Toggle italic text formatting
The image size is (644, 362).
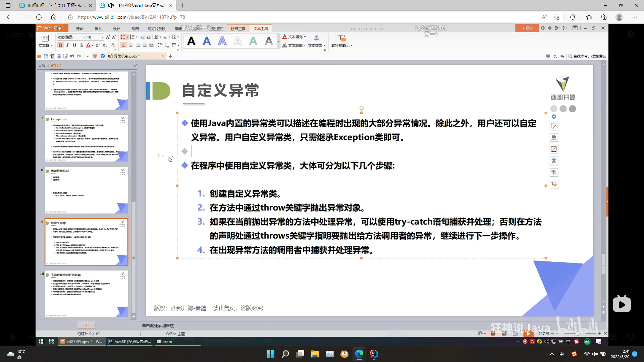(67, 45)
